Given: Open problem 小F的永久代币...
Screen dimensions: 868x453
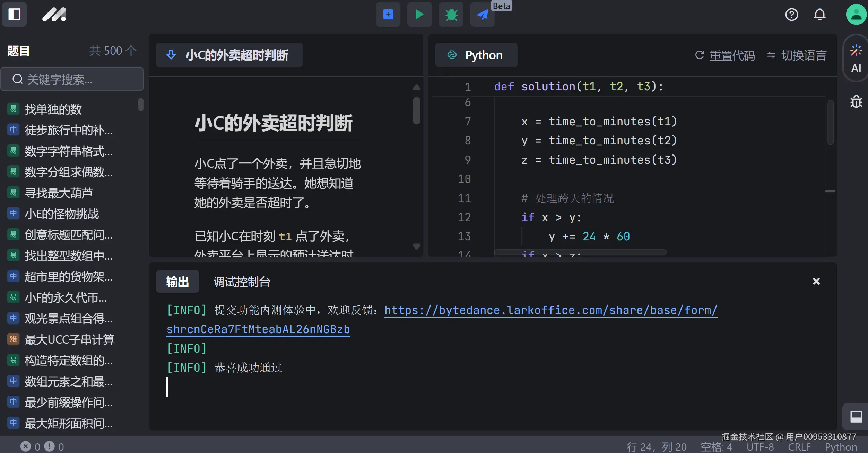Looking at the screenshot, I should click(66, 297).
